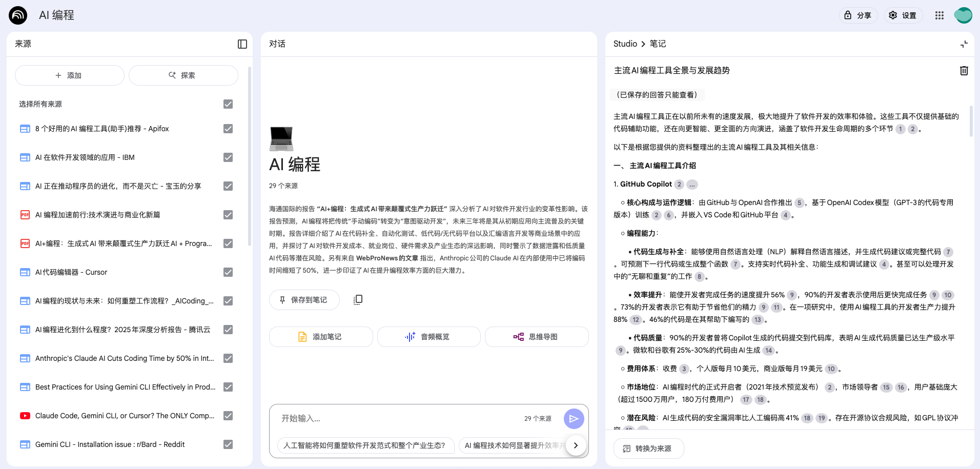This screenshot has width=980, height=469.
Task: Click the 主流AI编程工具全景与发展趋势 note title
Action: pyautogui.click(x=672, y=71)
